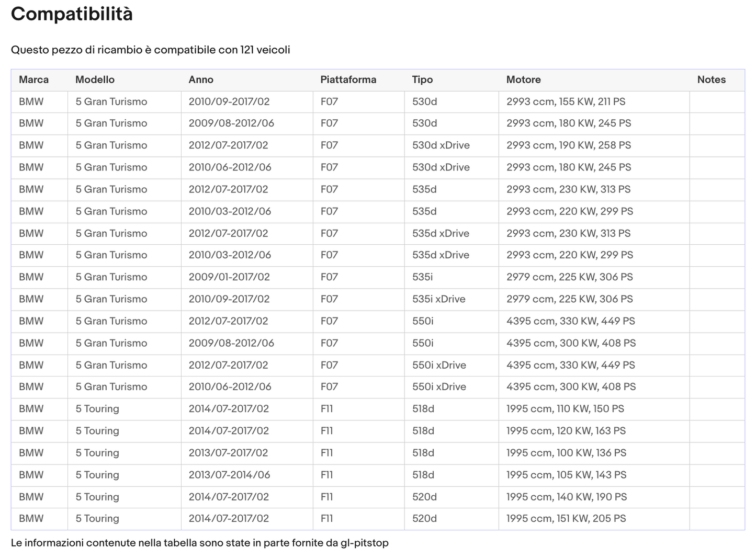
Task: Click the Notes column header
Action: 711,79
